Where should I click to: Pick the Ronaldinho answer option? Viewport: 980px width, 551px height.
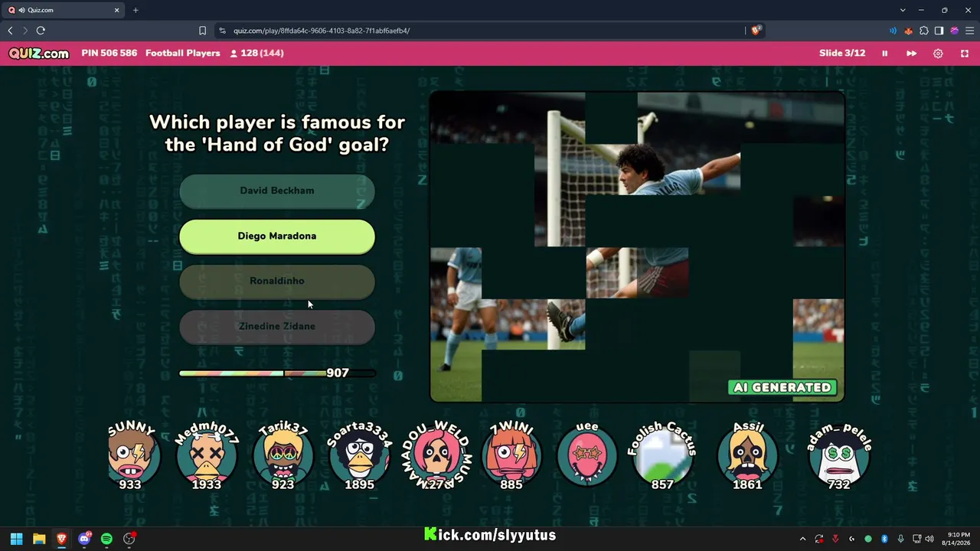277,282
